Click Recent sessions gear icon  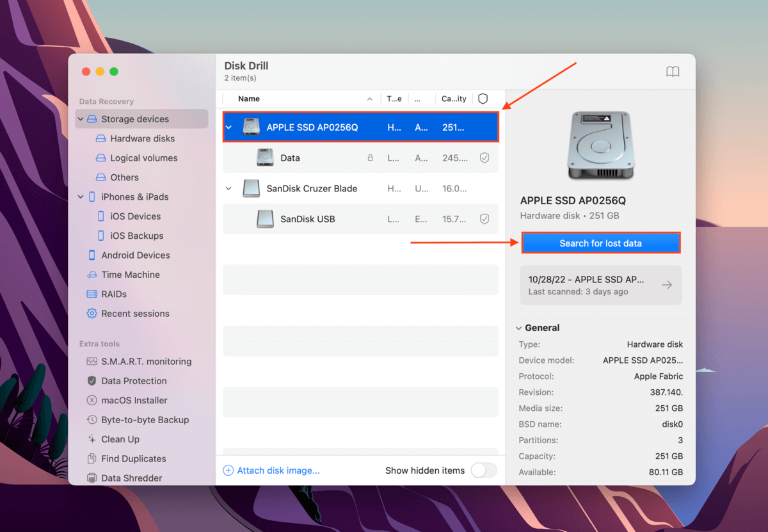point(92,314)
